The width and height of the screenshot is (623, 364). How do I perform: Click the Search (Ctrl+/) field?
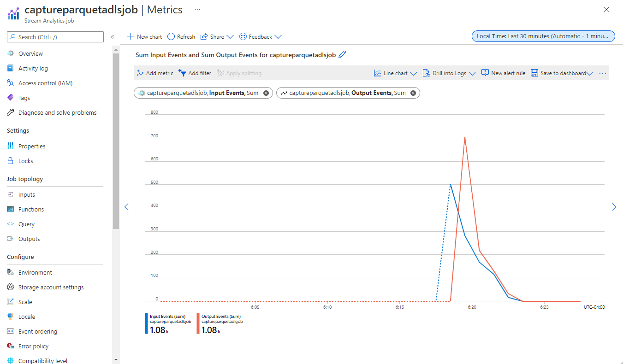point(55,36)
